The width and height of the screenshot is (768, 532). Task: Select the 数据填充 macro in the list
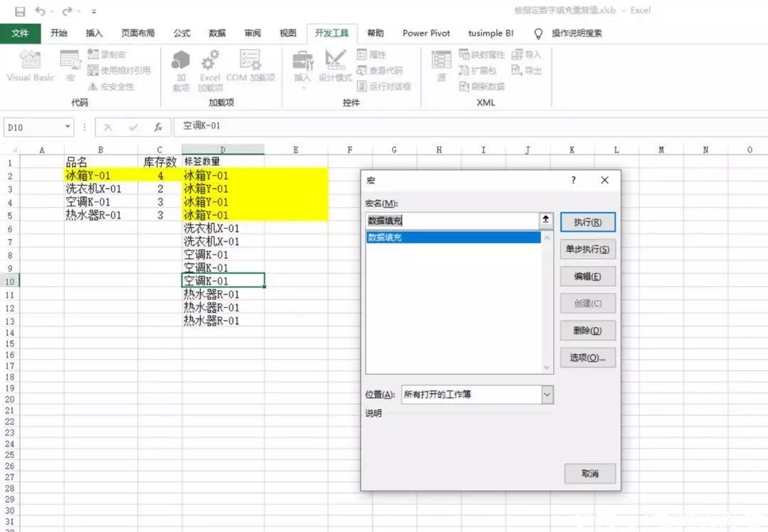(453, 238)
